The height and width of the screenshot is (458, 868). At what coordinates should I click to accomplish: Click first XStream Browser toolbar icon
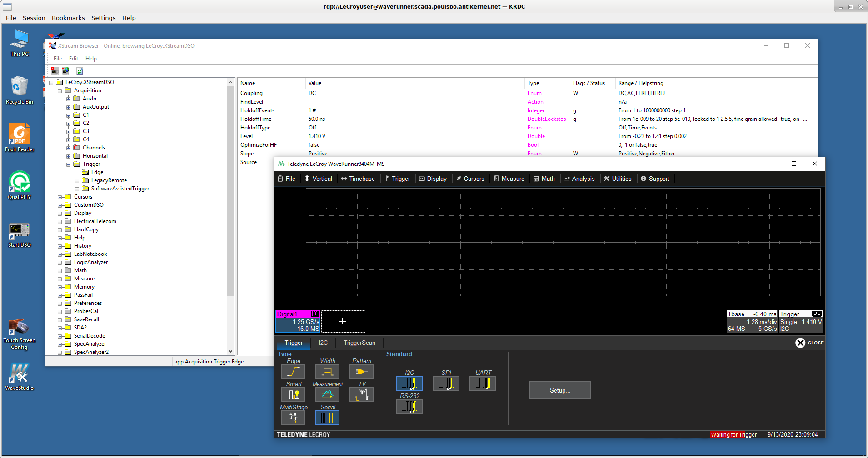pos(55,71)
